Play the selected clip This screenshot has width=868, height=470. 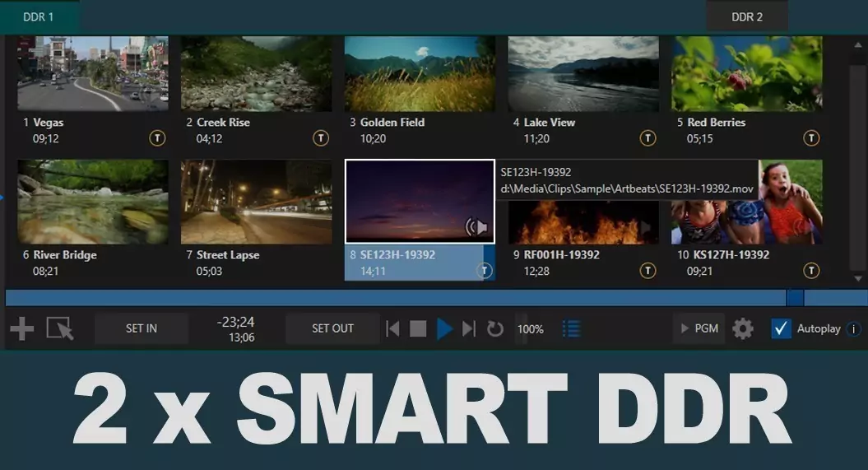click(x=444, y=328)
